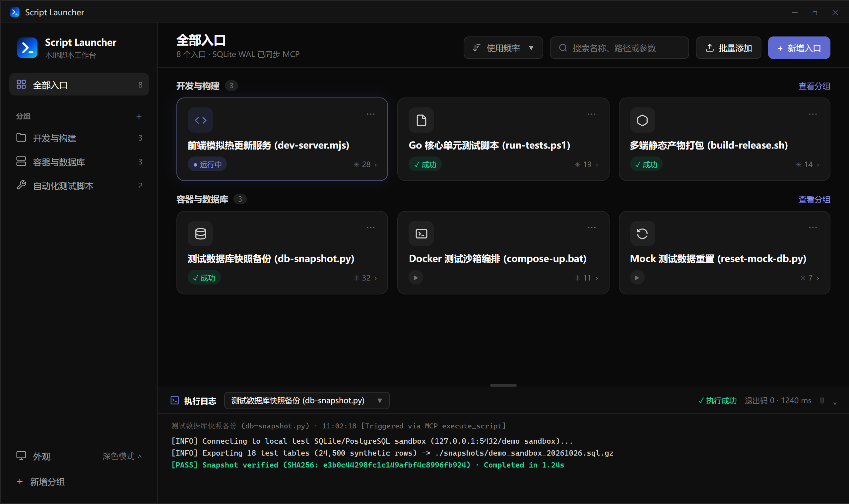
Task: Open more options on db-snapshot.py card
Action: pyautogui.click(x=370, y=227)
